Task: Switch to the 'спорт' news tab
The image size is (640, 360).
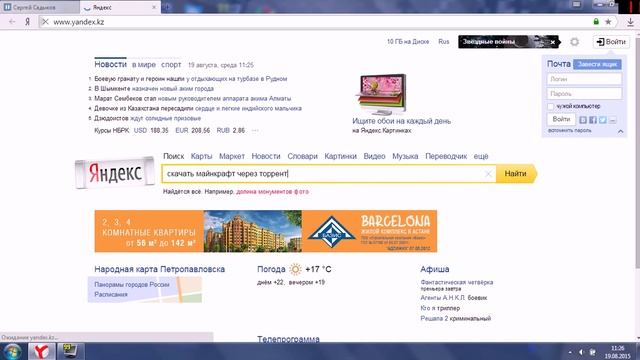Action: point(171,65)
